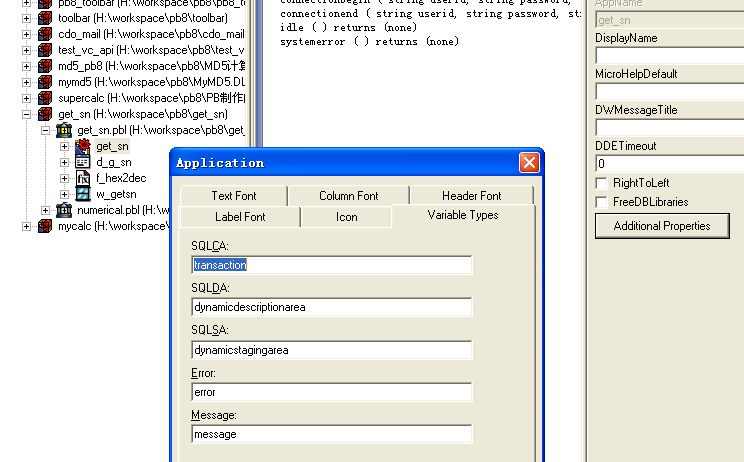Click the 'idle ( ) returns (none)' line
744x462 pixels.
tap(349, 28)
